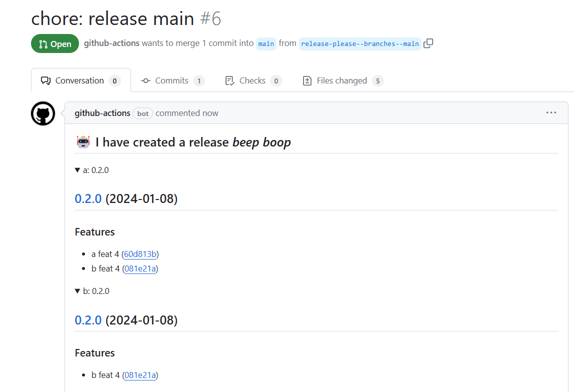Click the Commits count badge 1
This screenshot has width=574, height=392.
click(199, 81)
